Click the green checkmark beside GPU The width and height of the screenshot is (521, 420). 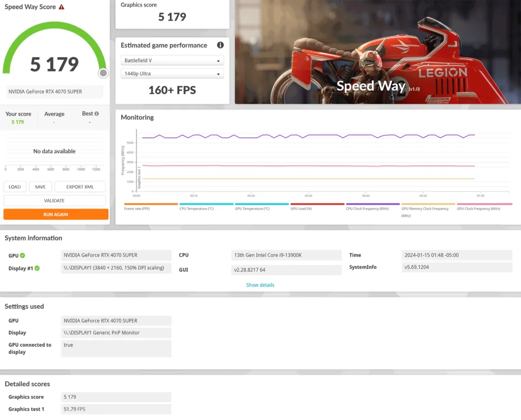[22, 255]
